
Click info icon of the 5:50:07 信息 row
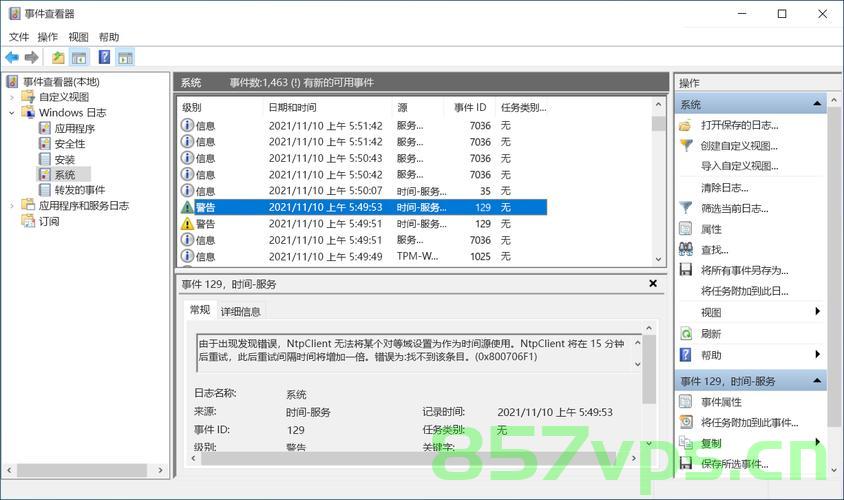click(187, 191)
